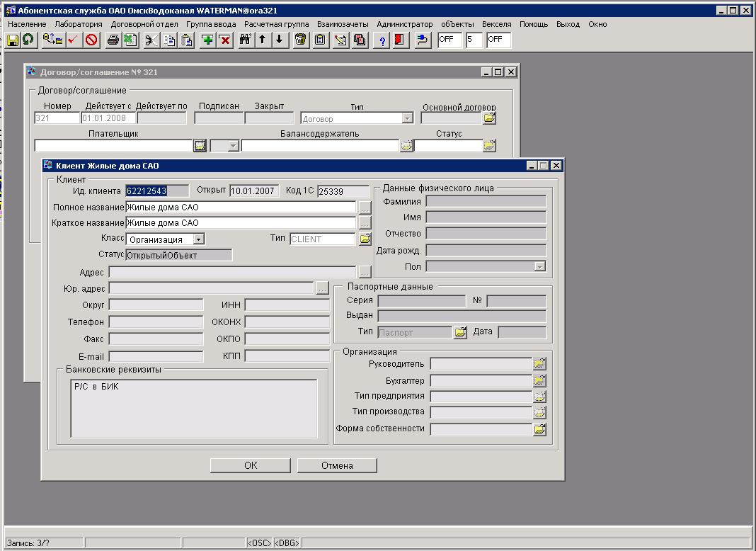The height and width of the screenshot is (551, 756).
Task: Expand the Пол gender dropdown
Action: click(x=539, y=267)
